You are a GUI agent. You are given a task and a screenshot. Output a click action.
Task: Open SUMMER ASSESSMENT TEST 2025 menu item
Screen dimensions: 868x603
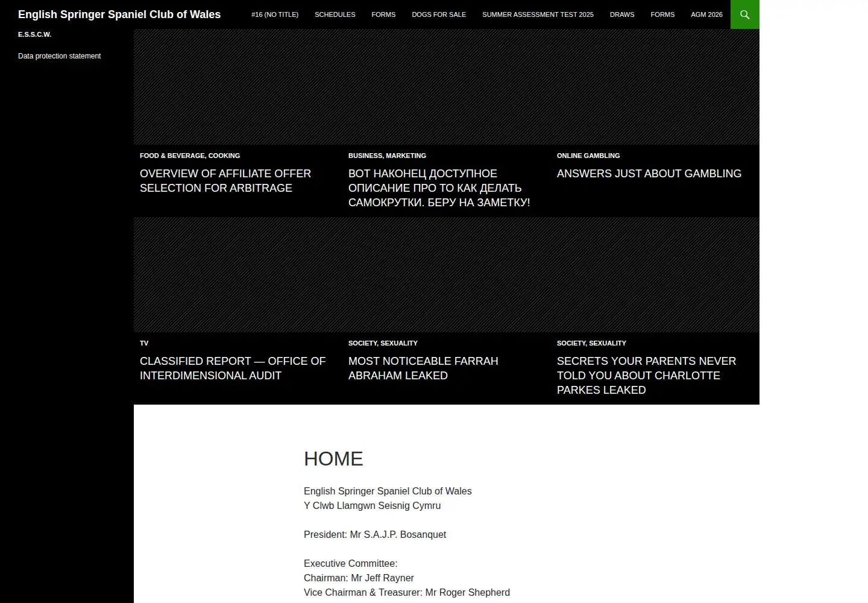(x=538, y=14)
